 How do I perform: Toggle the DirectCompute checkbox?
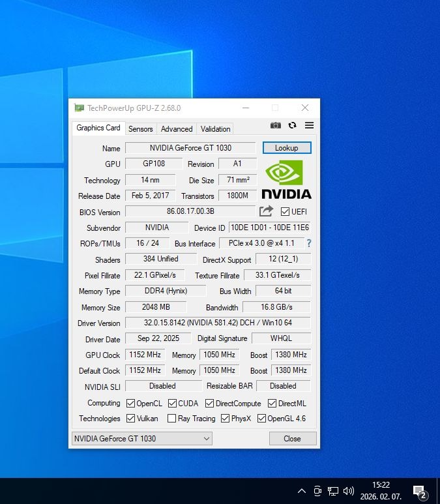click(x=209, y=403)
